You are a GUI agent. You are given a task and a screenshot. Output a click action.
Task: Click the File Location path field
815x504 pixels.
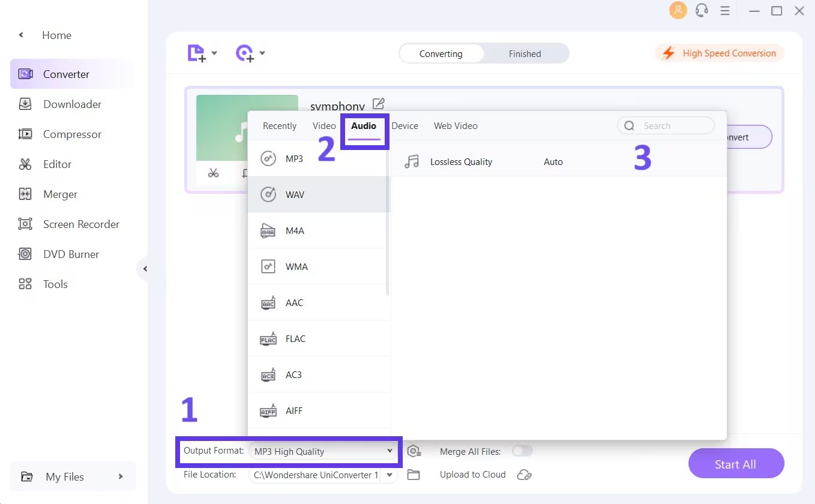coord(316,475)
